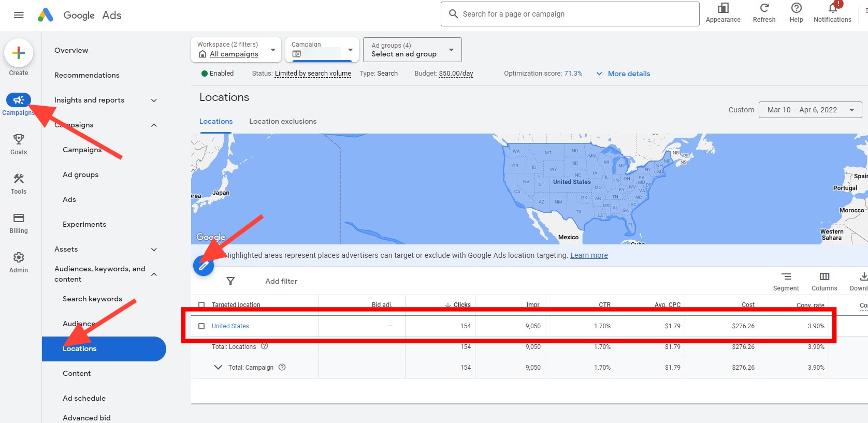Screen dimensions: 868x423
Task: Sort by the Cost column header
Action: coord(748,305)
